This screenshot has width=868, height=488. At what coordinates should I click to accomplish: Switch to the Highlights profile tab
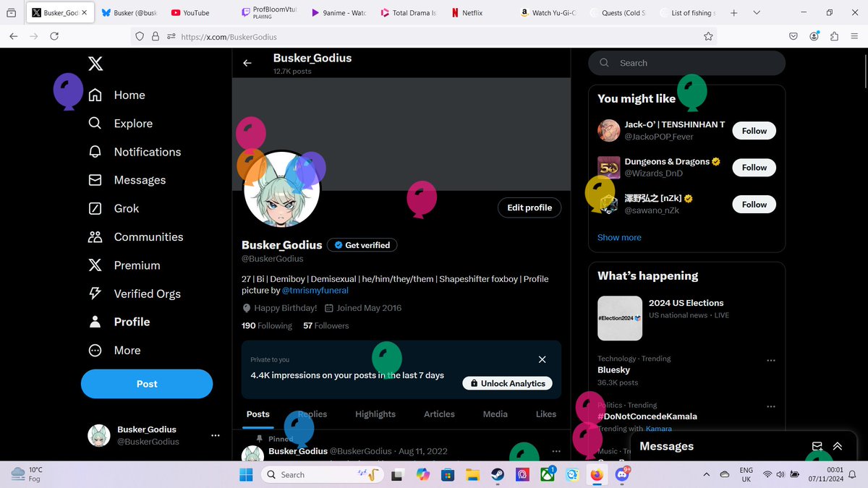click(375, 414)
